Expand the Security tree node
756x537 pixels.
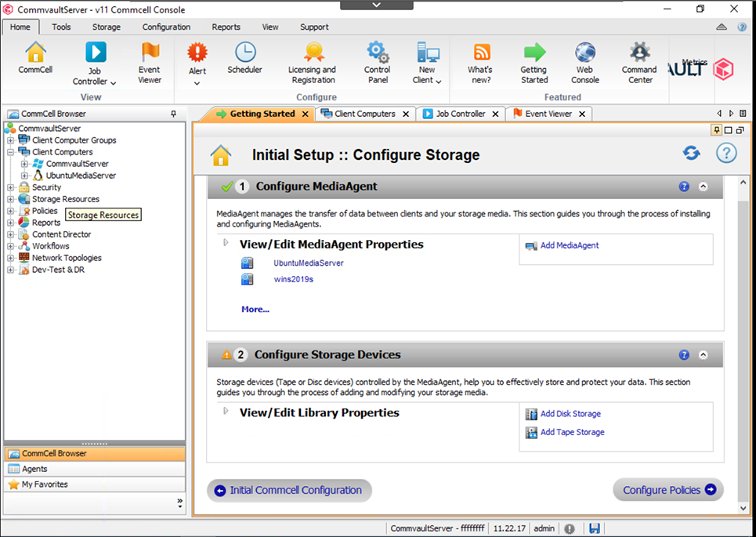pos(11,187)
